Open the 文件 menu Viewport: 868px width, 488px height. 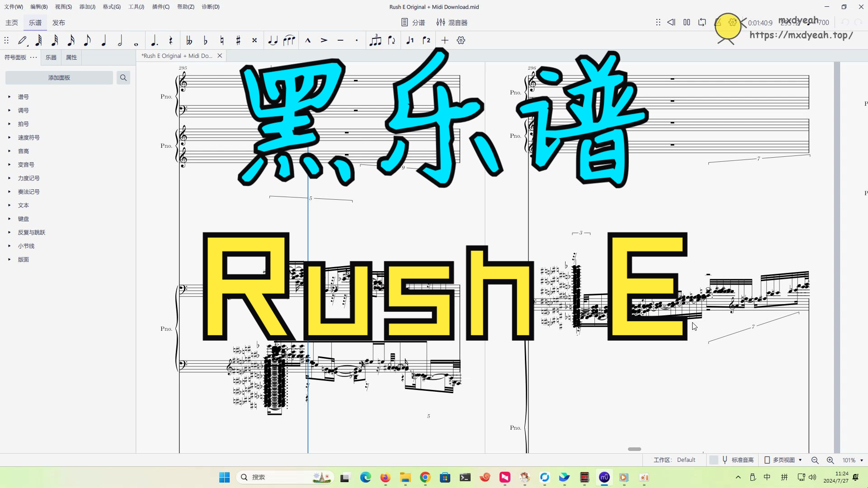point(14,7)
